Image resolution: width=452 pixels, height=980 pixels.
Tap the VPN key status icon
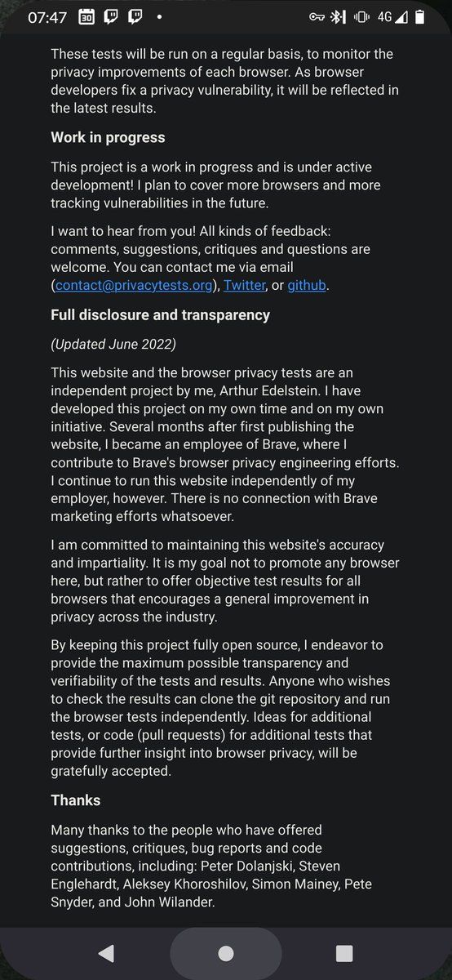317,16
